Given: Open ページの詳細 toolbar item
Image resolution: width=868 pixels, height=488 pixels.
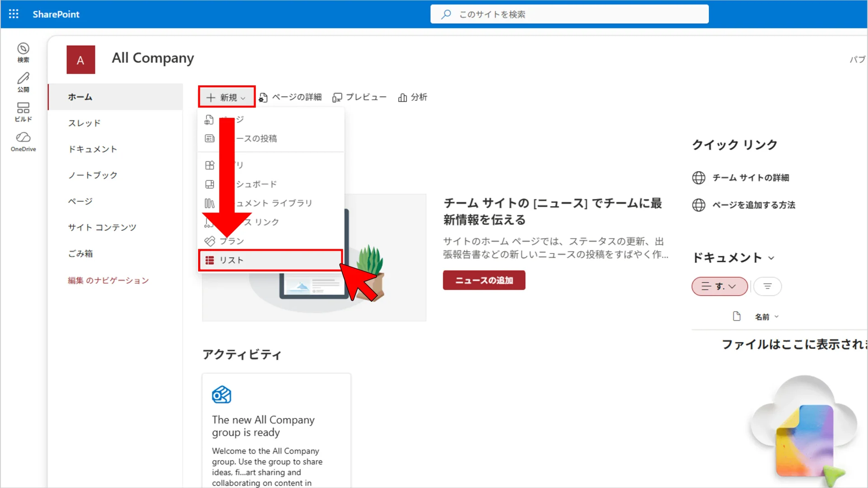Looking at the screenshot, I should [x=290, y=97].
